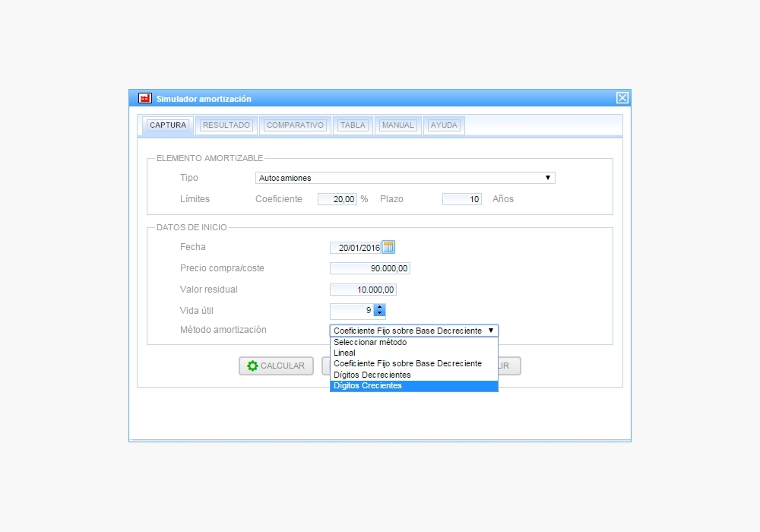Focus the Valor residual input
Viewport: 760px width, 532px height.
pyautogui.click(x=363, y=290)
